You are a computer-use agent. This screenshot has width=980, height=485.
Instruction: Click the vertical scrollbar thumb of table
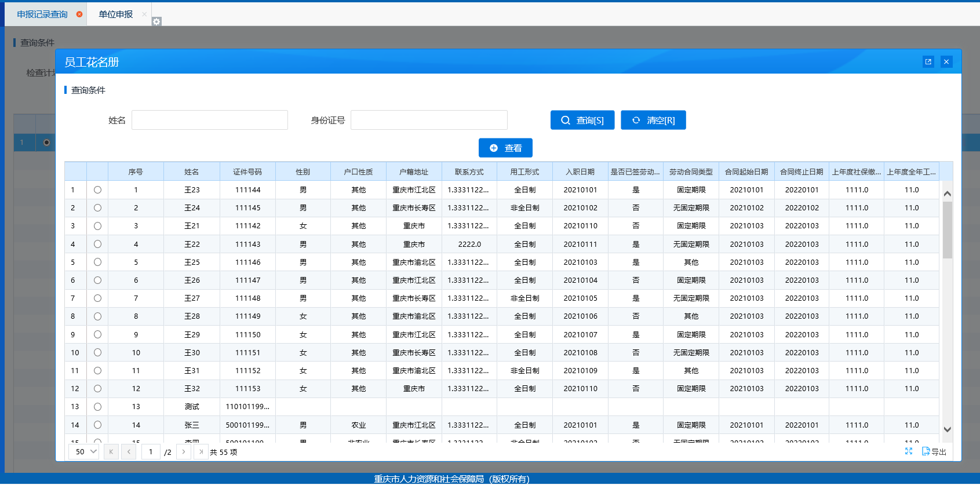[948, 230]
